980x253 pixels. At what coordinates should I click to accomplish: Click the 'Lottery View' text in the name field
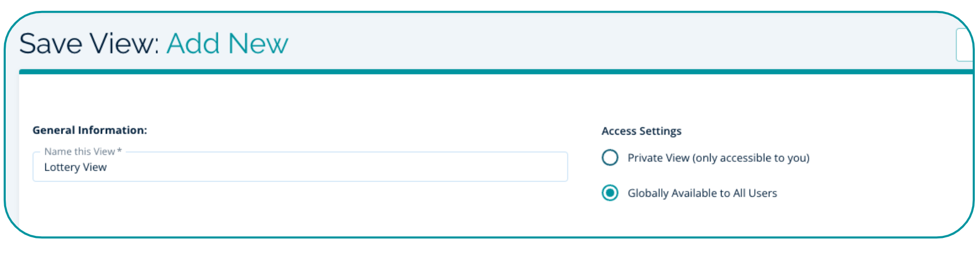(x=76, y=167)
